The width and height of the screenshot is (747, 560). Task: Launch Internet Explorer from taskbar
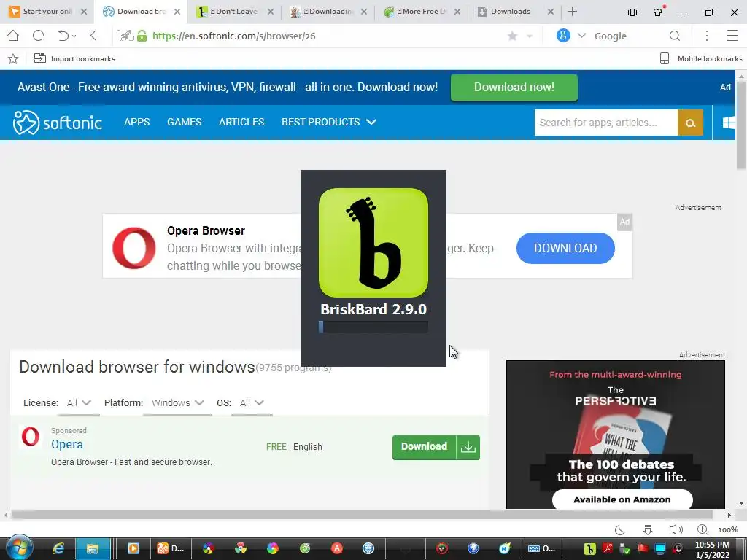58,548
